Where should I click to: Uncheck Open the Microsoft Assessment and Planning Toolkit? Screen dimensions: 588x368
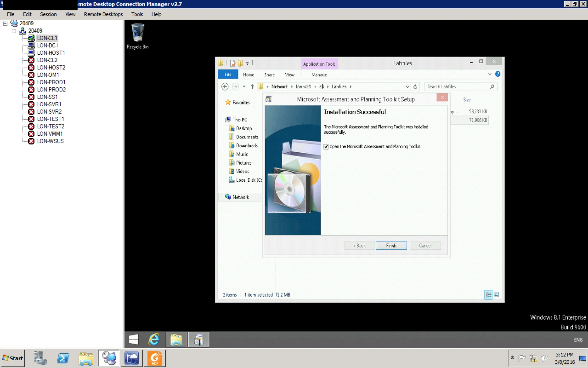point(326,147)
